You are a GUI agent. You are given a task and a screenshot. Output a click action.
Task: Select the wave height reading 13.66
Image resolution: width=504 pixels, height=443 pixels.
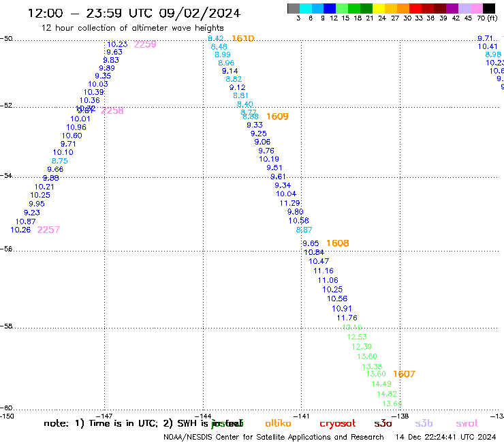(x=392, y=403)
